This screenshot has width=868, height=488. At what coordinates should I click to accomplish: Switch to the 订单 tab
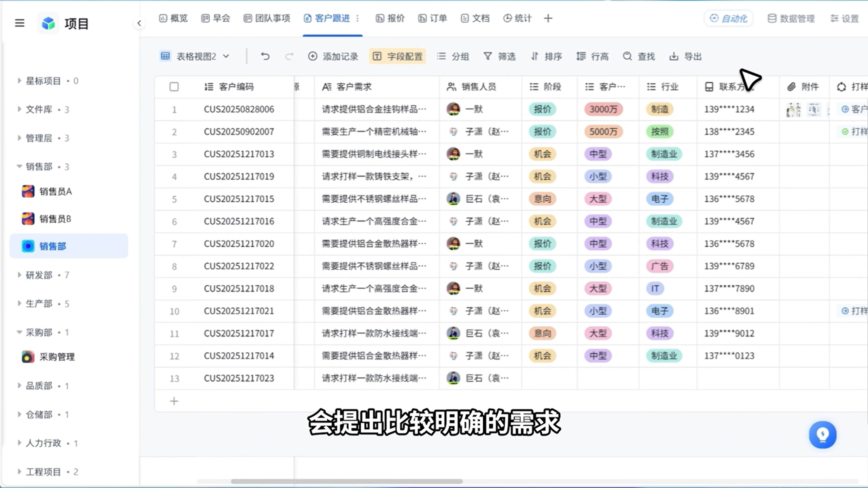[x=432, y=18]
